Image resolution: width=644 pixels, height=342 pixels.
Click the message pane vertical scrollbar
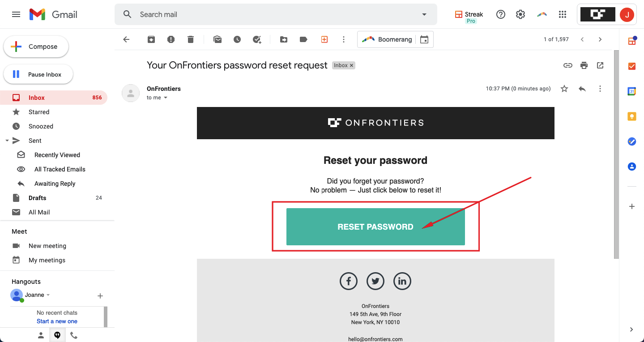click(616, 154)
